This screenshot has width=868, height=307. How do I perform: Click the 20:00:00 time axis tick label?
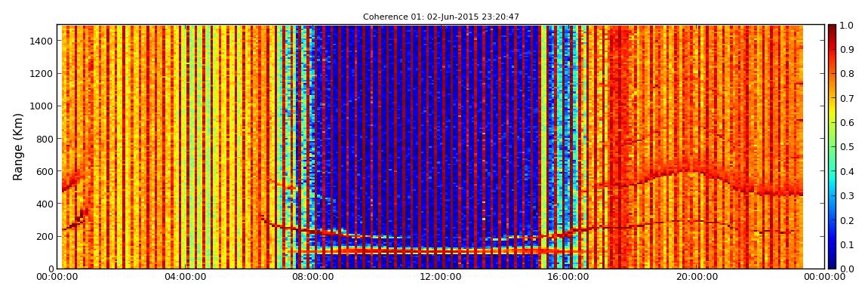pos(696,277)
